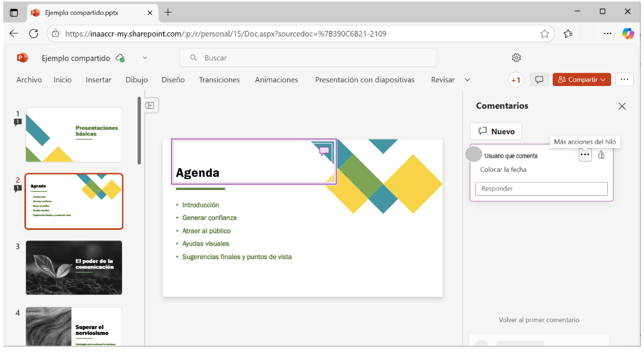Open the settings gear icon
644x352 pixels.
click(516, 58)
